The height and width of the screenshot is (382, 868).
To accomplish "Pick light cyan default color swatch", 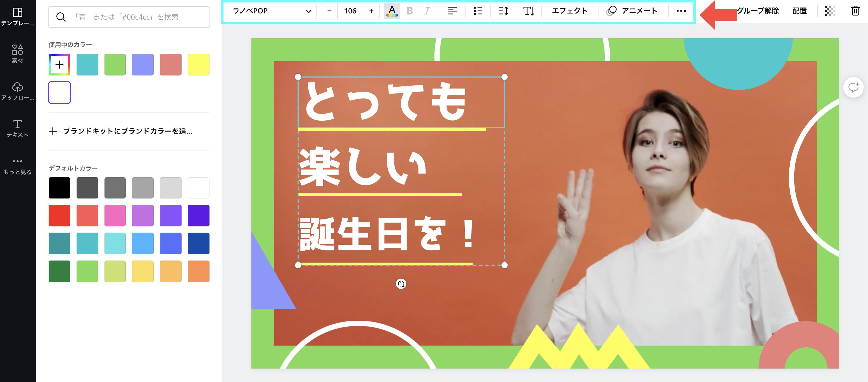I will tap(115, 243).
